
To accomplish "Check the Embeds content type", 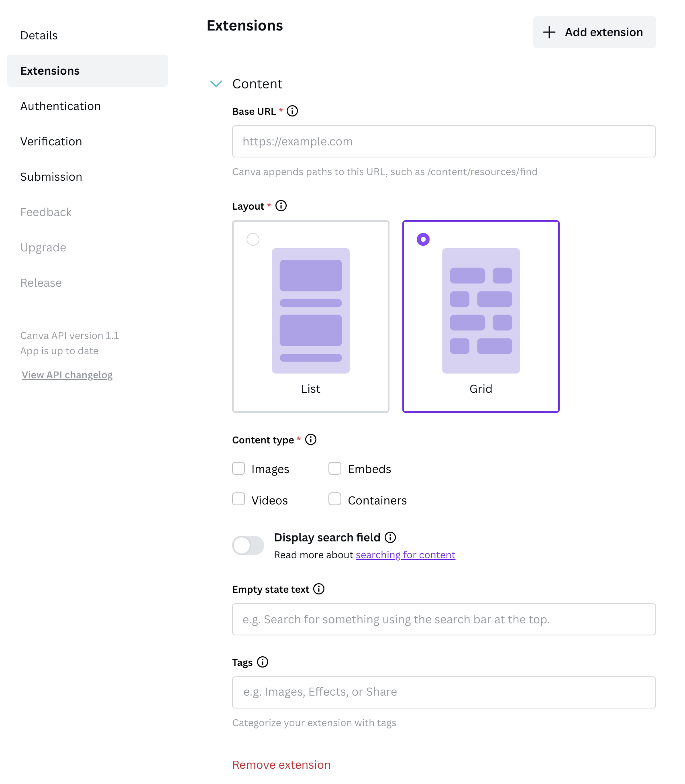I will pyautogui.click(x=335, y=468).
